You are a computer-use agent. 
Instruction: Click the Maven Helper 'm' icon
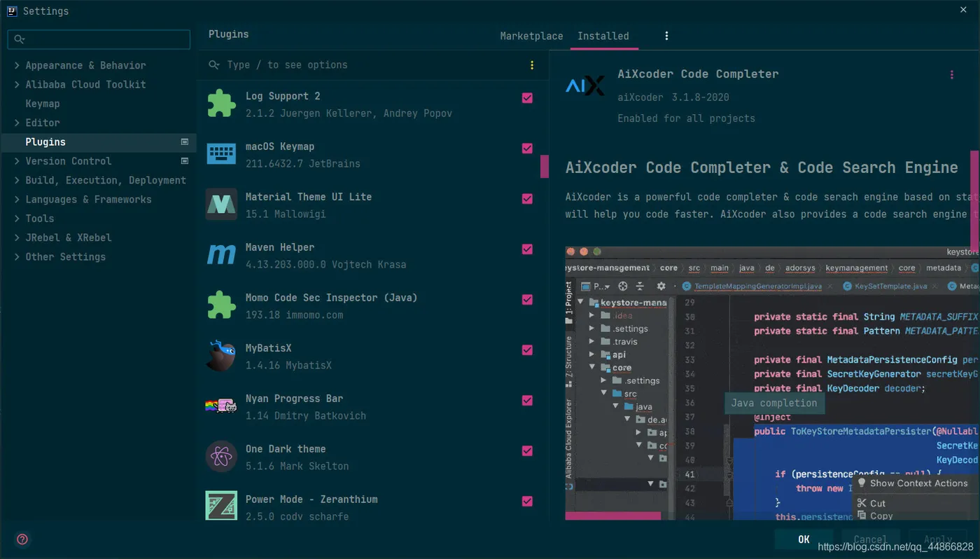point(221,255)
